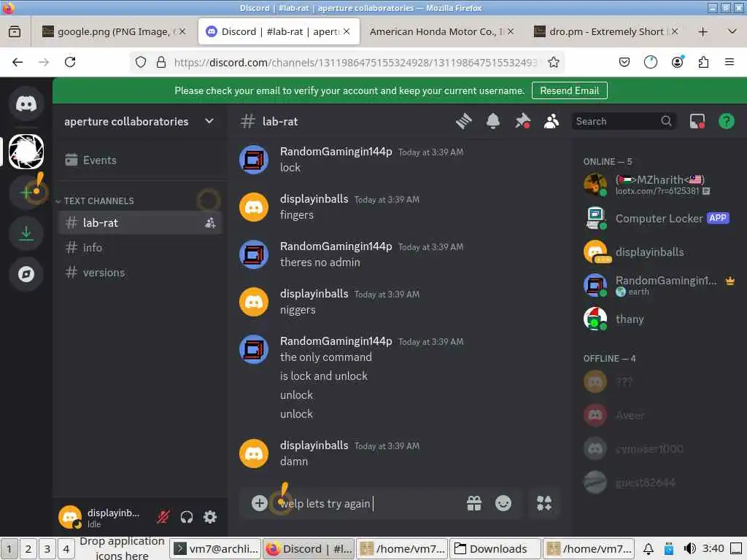Click the attach file plus button in message box
This screenshot has width=747, height=560.
point(259,503)
